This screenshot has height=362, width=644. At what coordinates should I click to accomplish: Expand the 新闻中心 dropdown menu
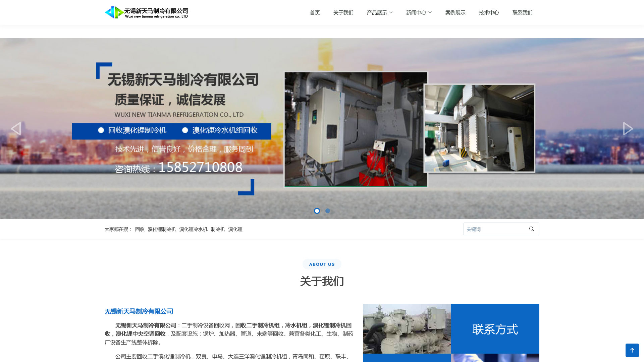[419, 13]
